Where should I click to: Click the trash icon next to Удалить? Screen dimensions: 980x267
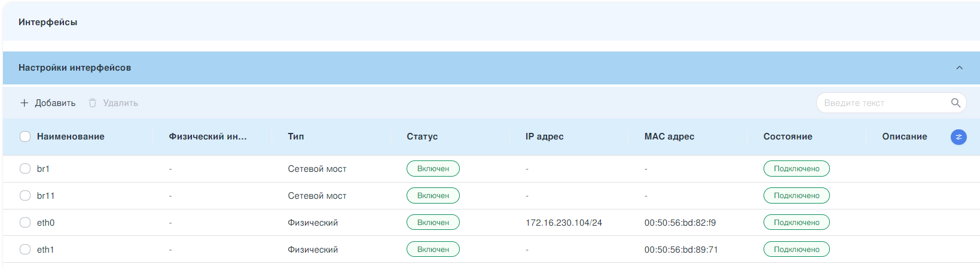pos(93,103)
